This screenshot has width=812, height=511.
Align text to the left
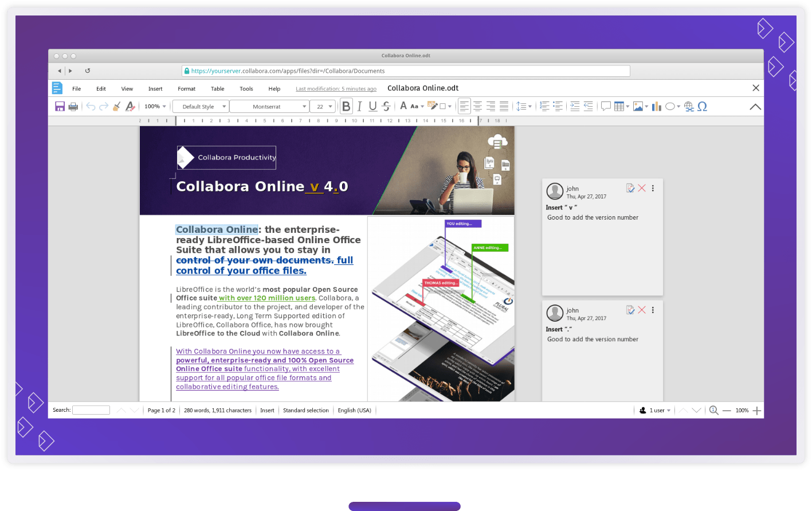pos(464,106)
